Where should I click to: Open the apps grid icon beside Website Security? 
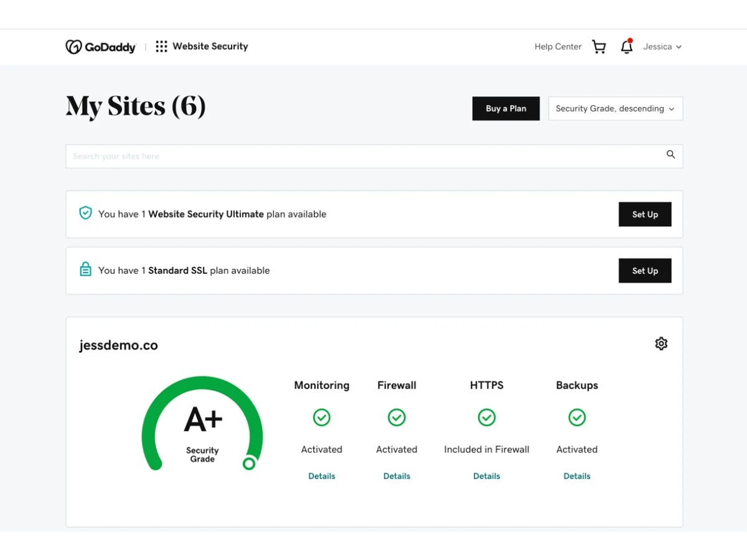161,47
